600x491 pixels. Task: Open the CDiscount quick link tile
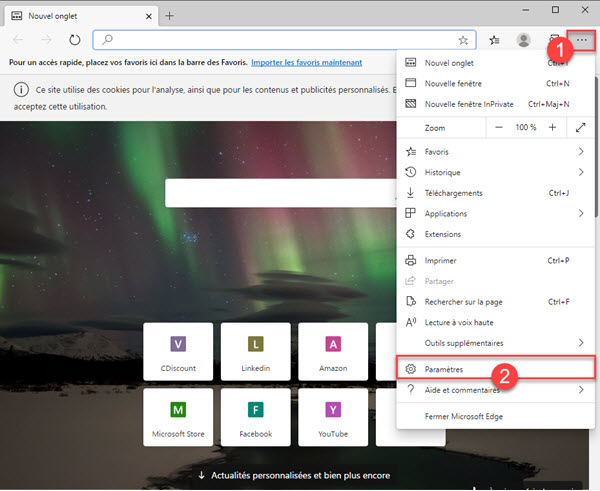point(178,352)
